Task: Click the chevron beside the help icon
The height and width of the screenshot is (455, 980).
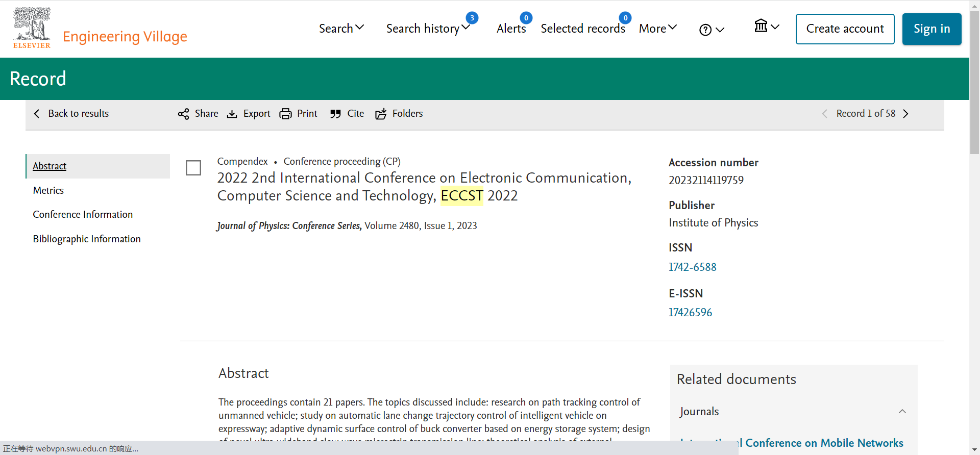Action: pyautogui.click(x=720, y=30)
